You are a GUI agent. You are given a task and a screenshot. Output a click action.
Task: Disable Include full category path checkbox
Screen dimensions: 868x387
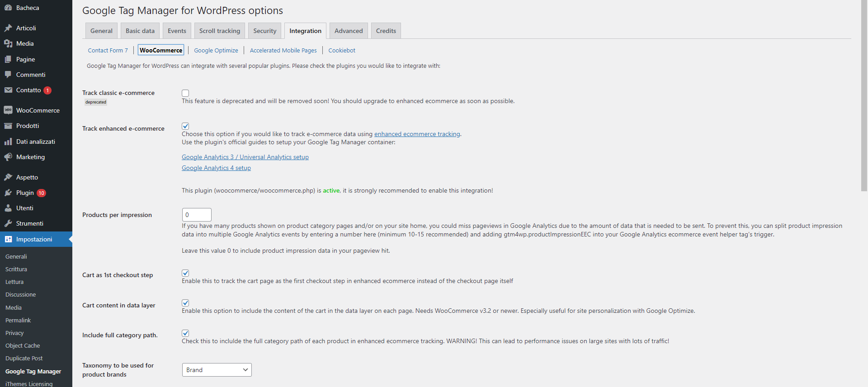(x=185, y=333)
